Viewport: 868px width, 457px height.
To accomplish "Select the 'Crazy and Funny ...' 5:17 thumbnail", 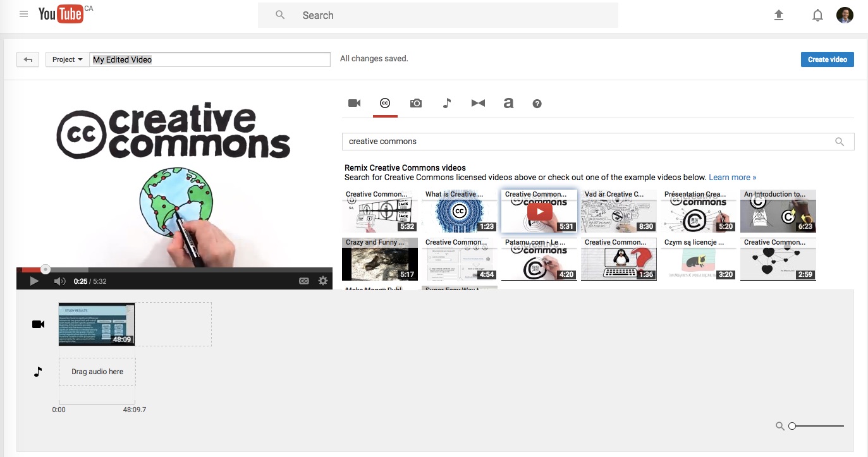I will 380,259.
